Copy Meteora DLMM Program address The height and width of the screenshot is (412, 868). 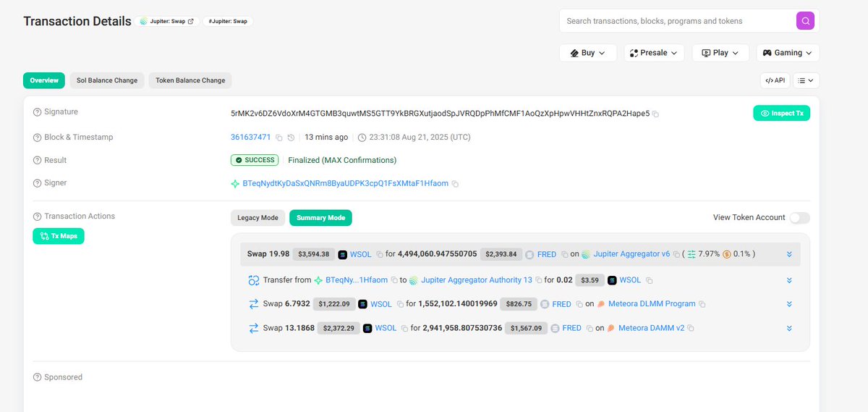point(702,305)
